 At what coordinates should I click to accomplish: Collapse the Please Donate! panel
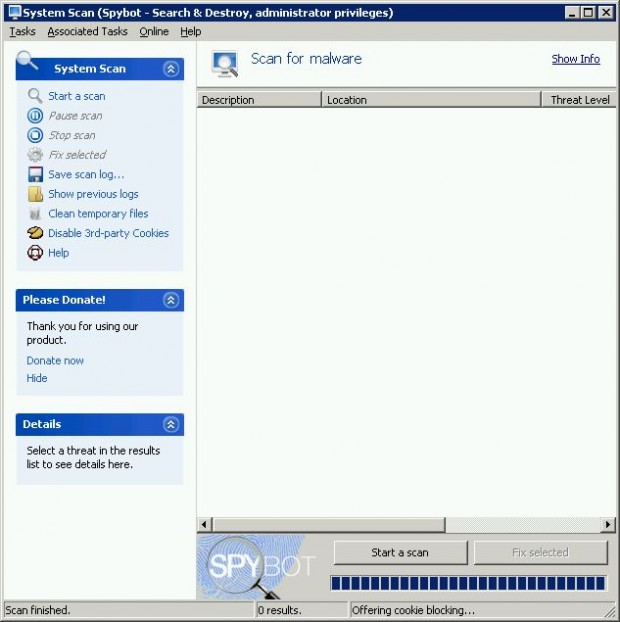pyautogui.click(x=171, y=300)
